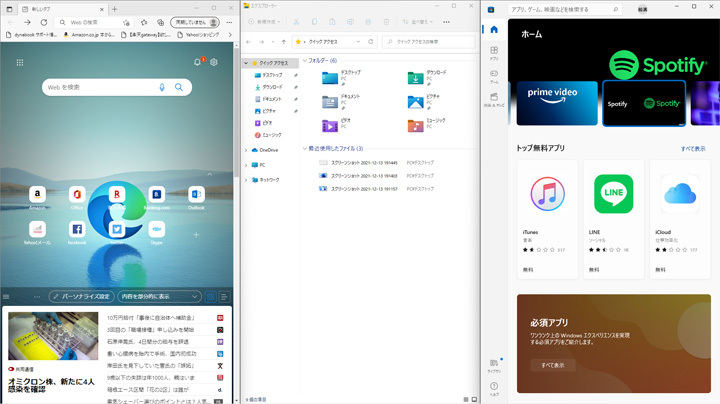Open the content display dropdown on Edge page
This screenshot has height=404, width=720.
(159, 297)
